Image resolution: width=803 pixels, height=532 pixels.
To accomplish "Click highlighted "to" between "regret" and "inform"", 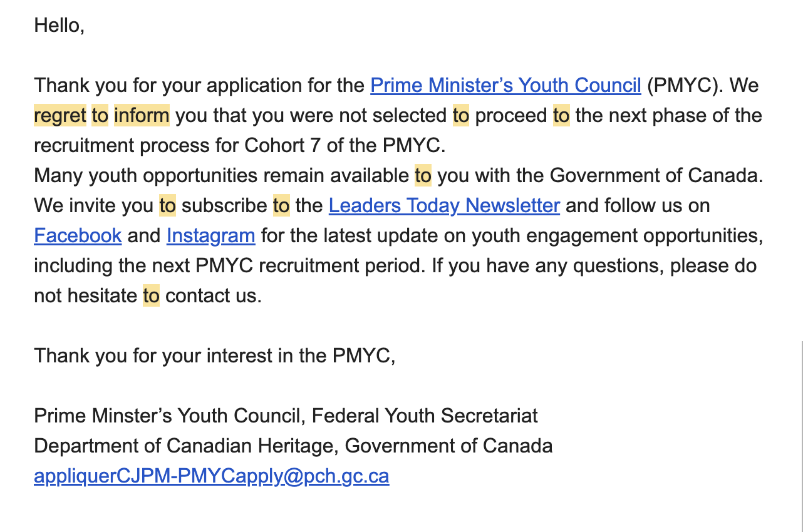I will pyautogui.click(x=100, y=115).
